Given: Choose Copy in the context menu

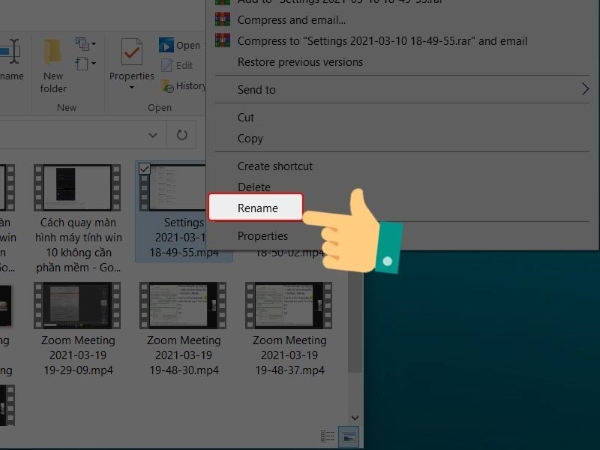Looking at the screenshot, I should (250, 139).
